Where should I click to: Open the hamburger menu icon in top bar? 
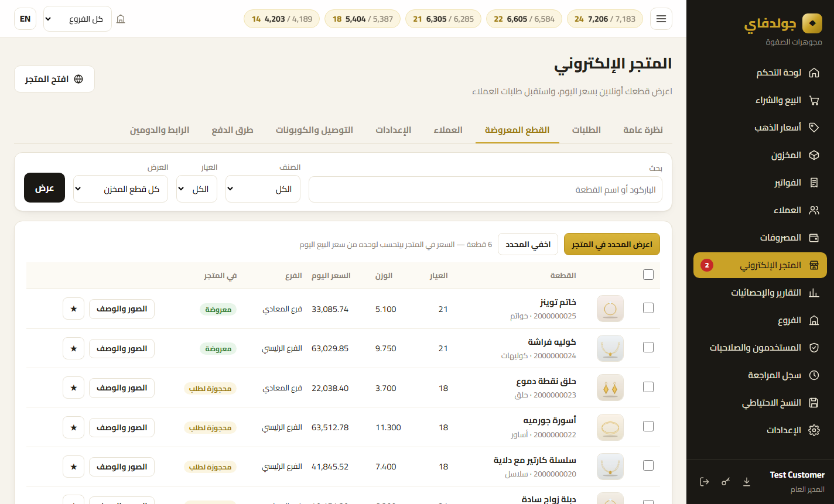pos(661,19)
